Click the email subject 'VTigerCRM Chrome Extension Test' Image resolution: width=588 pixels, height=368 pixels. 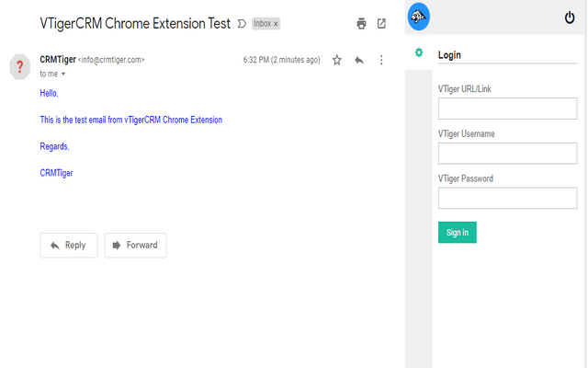[135, 24]
